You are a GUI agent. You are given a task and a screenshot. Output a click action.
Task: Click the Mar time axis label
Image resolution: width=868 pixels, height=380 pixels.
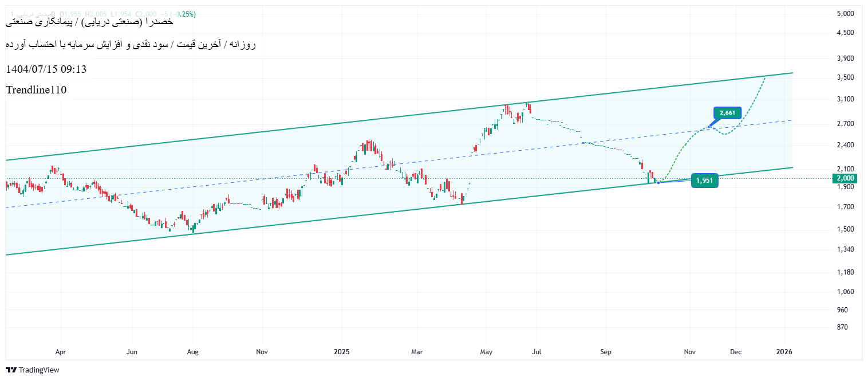point(418,351)
